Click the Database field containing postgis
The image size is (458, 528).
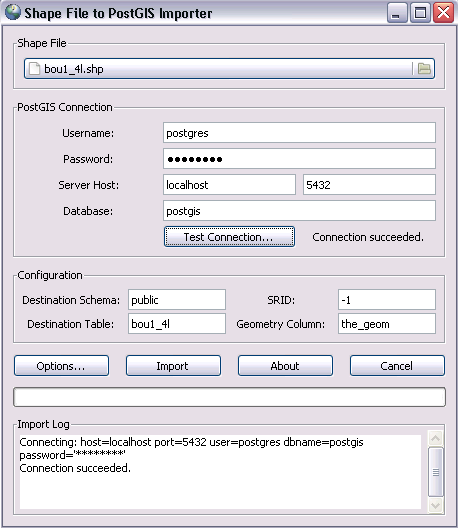(x=299, y=211)
